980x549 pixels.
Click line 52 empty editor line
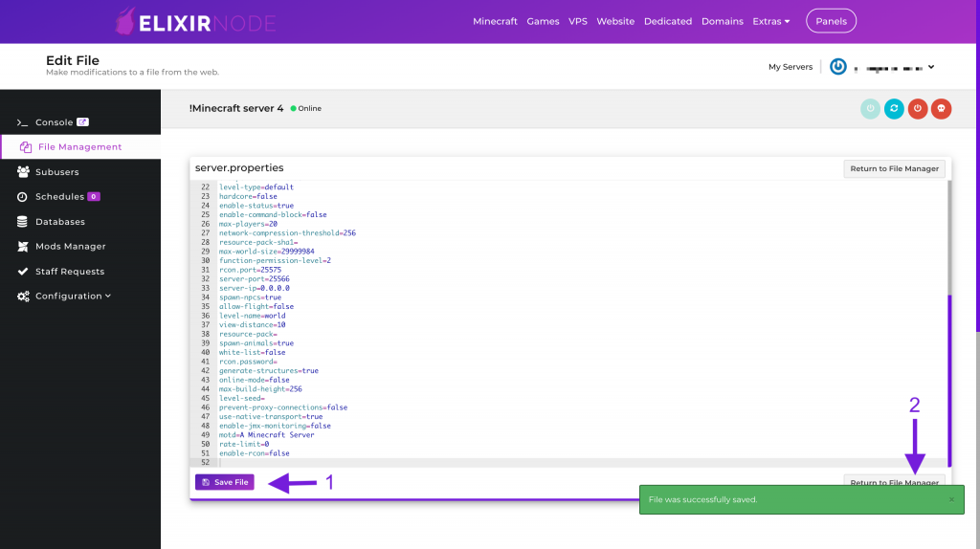(570, 463)
